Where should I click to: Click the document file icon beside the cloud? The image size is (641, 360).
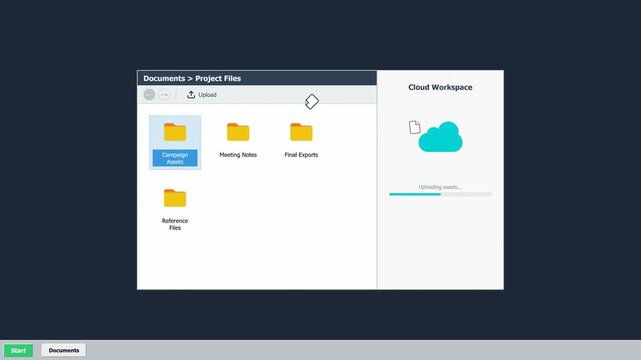[415, 127]
